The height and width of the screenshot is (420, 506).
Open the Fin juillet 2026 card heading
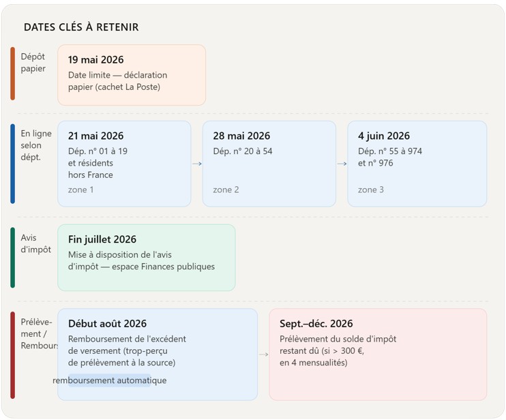click(x=102, y=239)
